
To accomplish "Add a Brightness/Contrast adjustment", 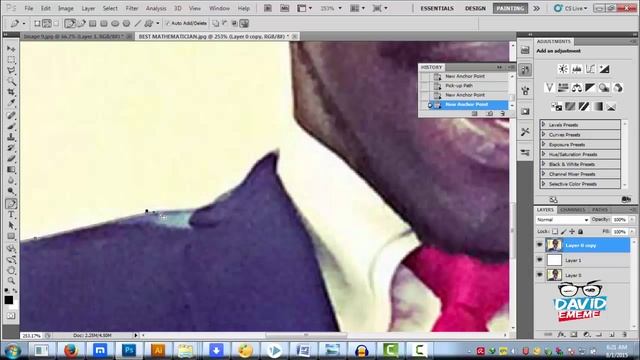I will [563, 69].
